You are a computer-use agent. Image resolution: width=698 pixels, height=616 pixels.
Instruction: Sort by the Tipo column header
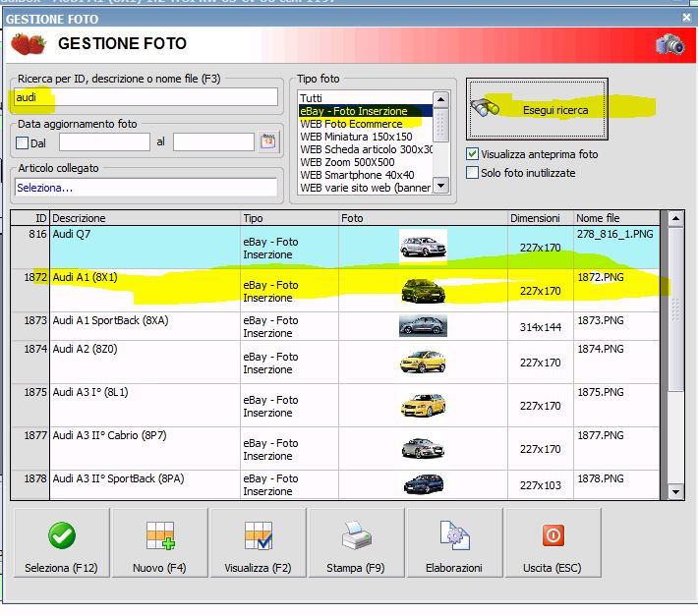point(289,218)
